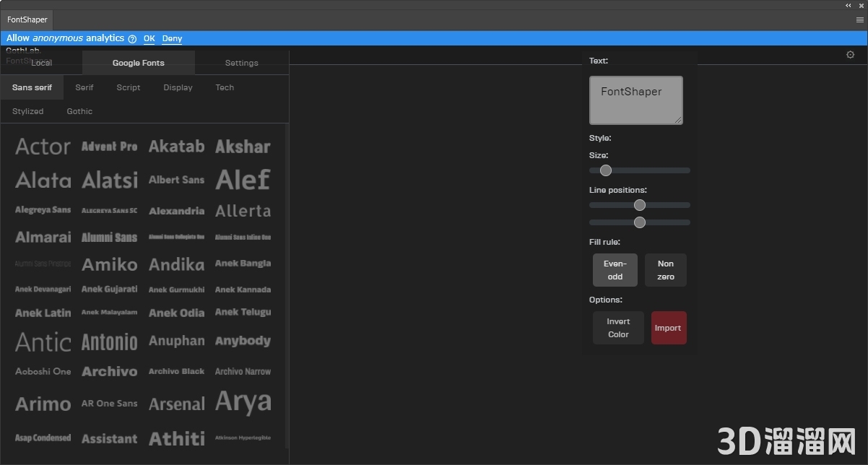Screen dimensions: 868x465
Task: Click the red Import button
Action: point(668,327)
